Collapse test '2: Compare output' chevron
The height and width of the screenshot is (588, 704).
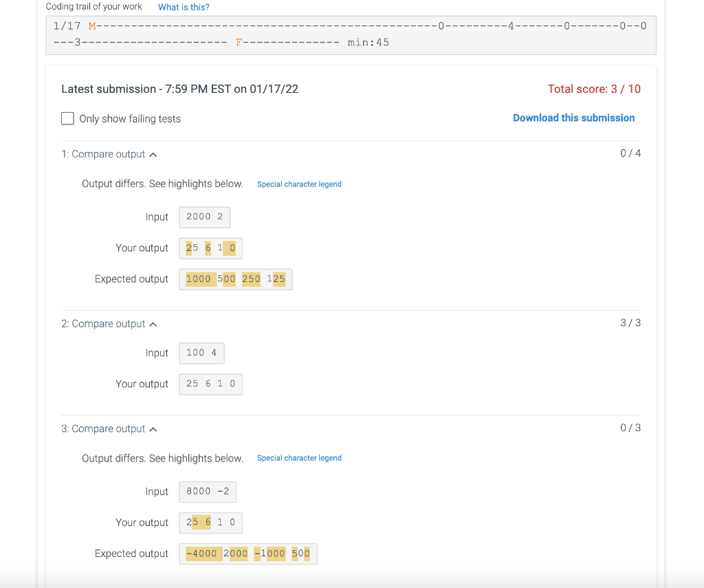click(153, 325)
